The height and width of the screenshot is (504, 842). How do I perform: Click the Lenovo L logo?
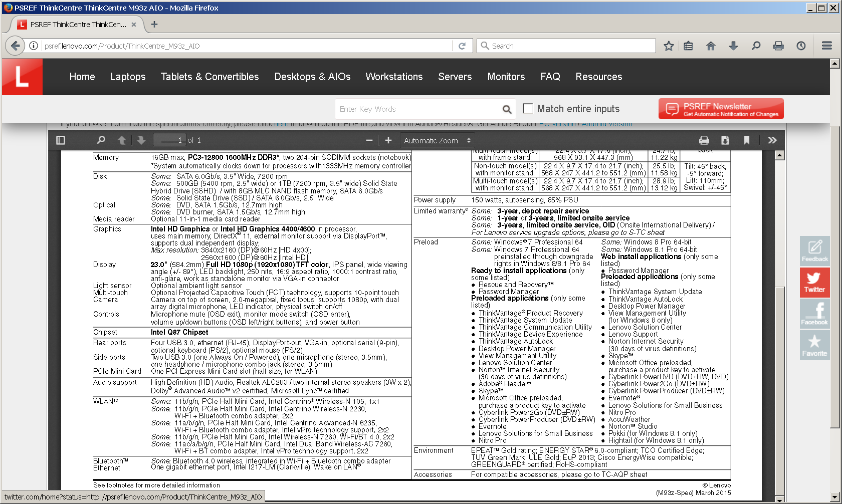tap(22, 77)
